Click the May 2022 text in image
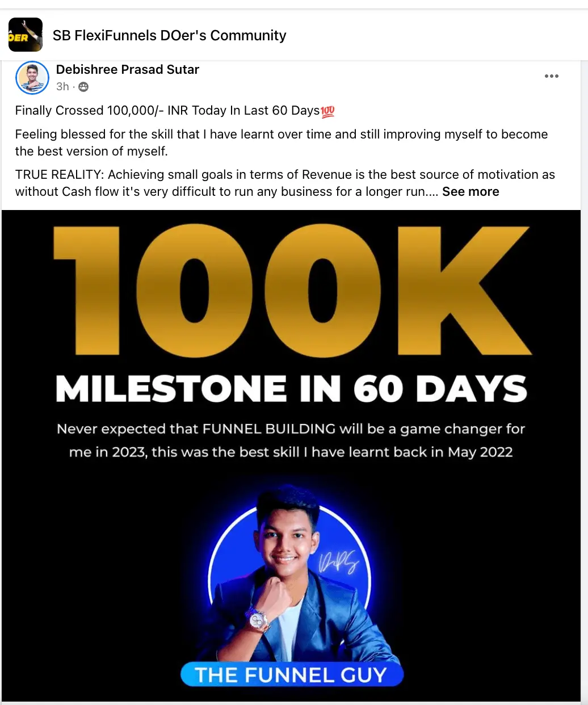The image size is (588, 705). (x=481, y=452)
